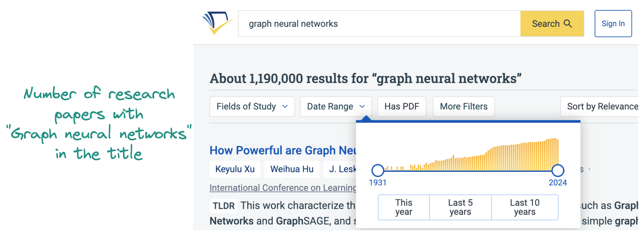Click the 1931 start slider handle
The image size is (644, 236).
click(x=378, y=170)
